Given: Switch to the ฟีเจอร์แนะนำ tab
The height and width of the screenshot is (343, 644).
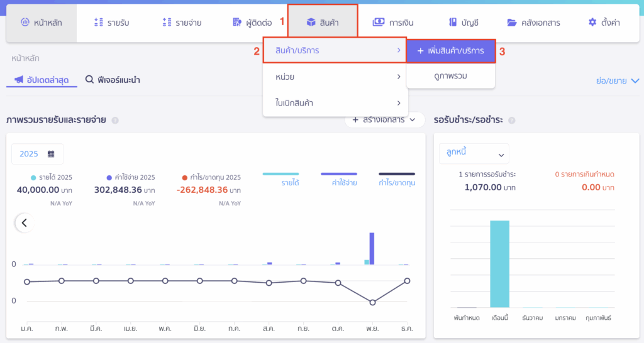Looking at the screenshot, I should [x=113, y=80].
